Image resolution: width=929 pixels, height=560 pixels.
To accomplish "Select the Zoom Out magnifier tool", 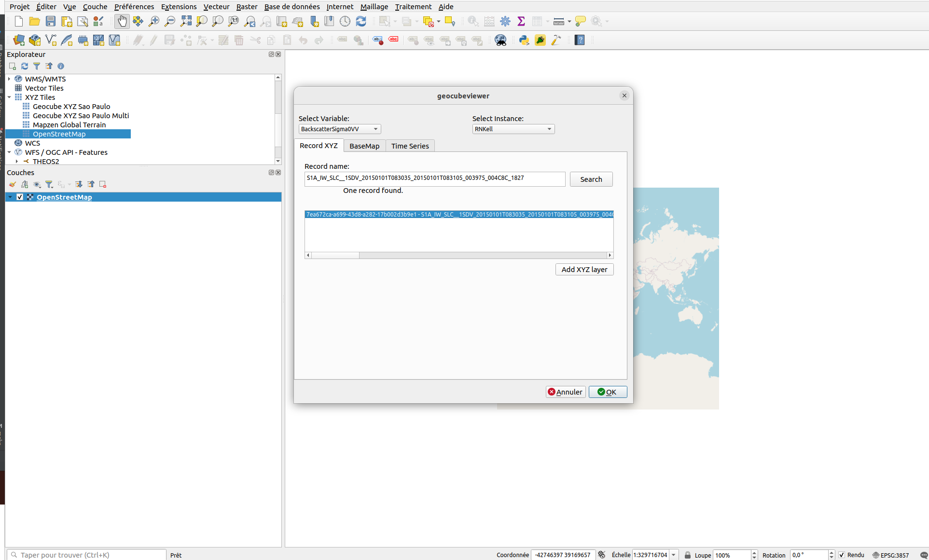I will pyautogui.click(x=170, y=21).
